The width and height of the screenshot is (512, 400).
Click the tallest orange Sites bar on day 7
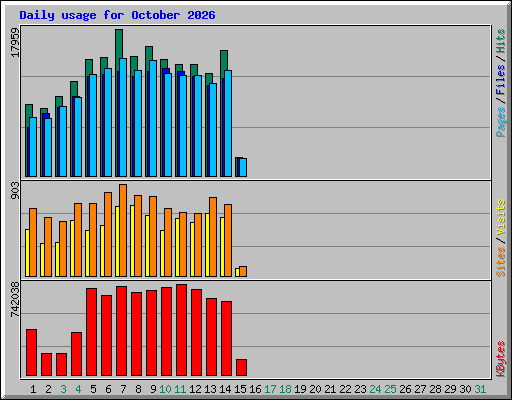tap(123, 230)
